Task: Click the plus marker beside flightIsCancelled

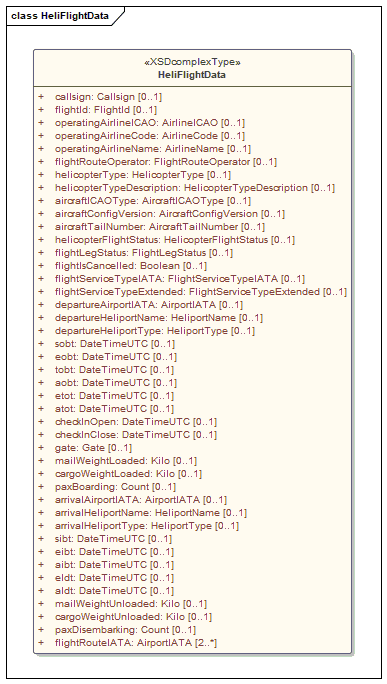Action: pyautogui.click(x=41, y=265)
